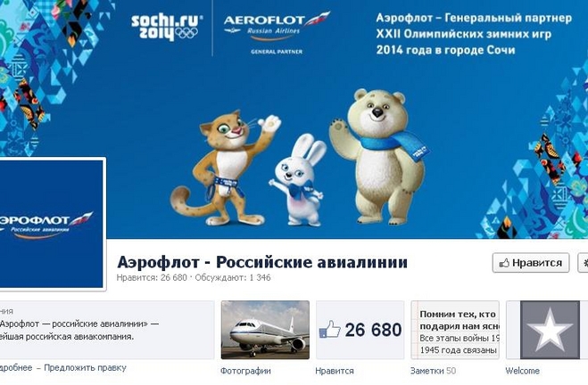Click the Заметки 50 label
Screen dimensions: 588x385
pyautogui.click(x=433, y=371)
